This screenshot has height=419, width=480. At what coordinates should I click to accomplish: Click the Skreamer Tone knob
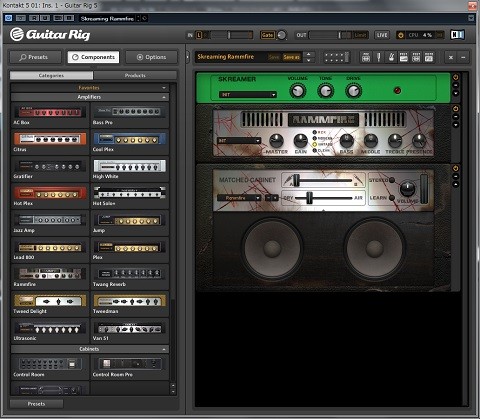[325, 91]
